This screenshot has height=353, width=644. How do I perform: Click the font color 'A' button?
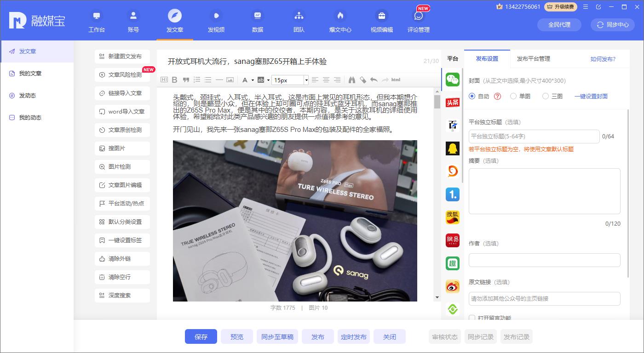coord(245,80)
